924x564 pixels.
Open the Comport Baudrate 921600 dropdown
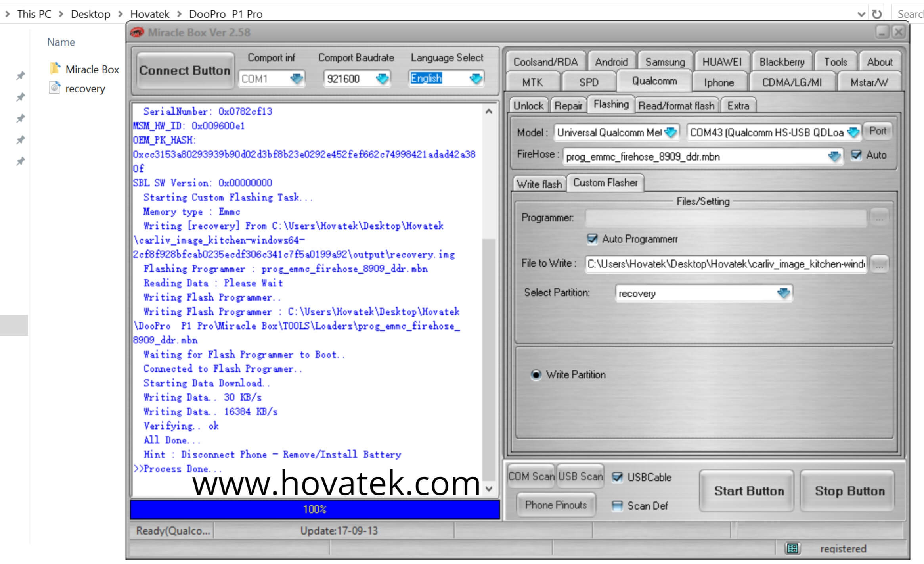(382, 79)
